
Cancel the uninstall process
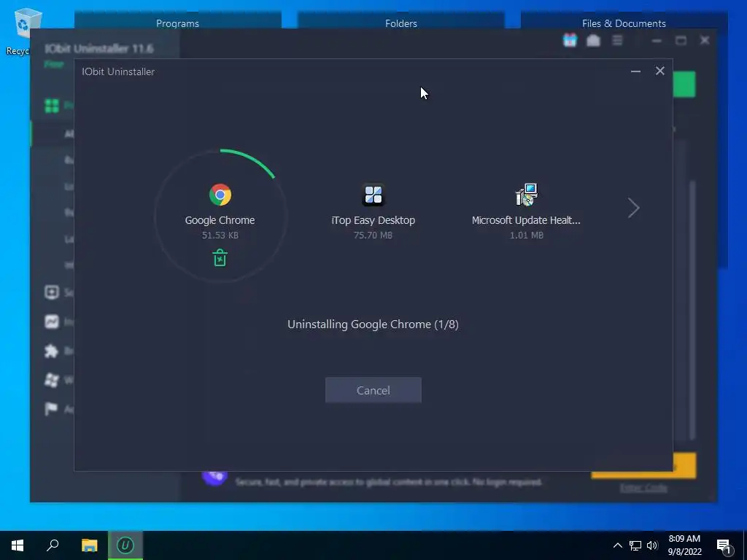(373, 390)
